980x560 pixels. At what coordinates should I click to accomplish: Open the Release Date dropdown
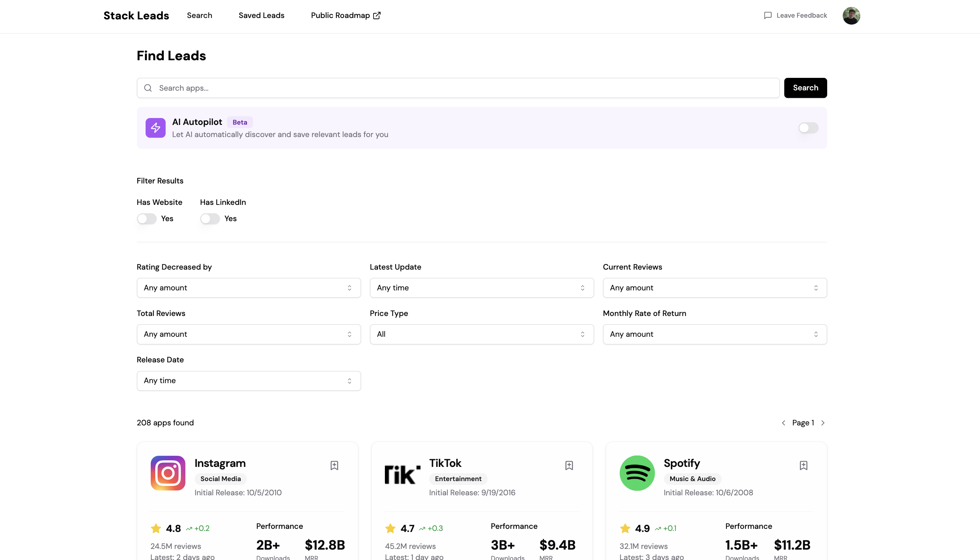249,381
